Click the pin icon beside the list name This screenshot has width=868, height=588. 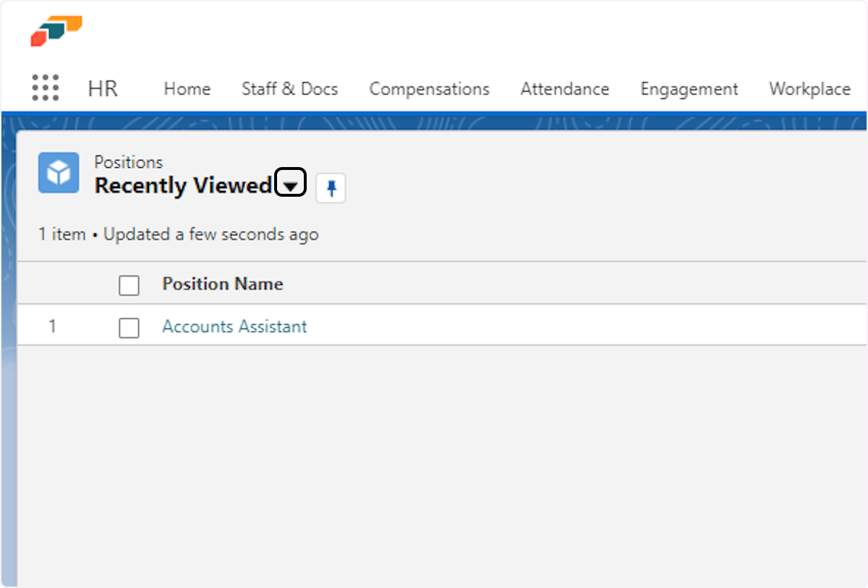[x=331, y=187]
